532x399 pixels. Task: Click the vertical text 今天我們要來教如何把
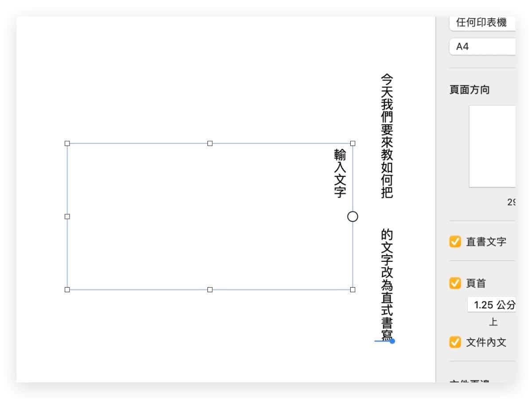(x=387, y=136)
